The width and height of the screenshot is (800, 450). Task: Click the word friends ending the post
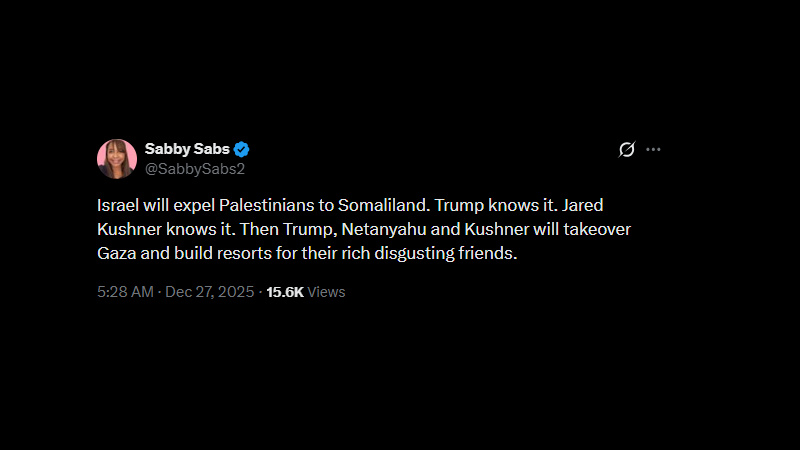pyautogui.click(x=487, y=254)
